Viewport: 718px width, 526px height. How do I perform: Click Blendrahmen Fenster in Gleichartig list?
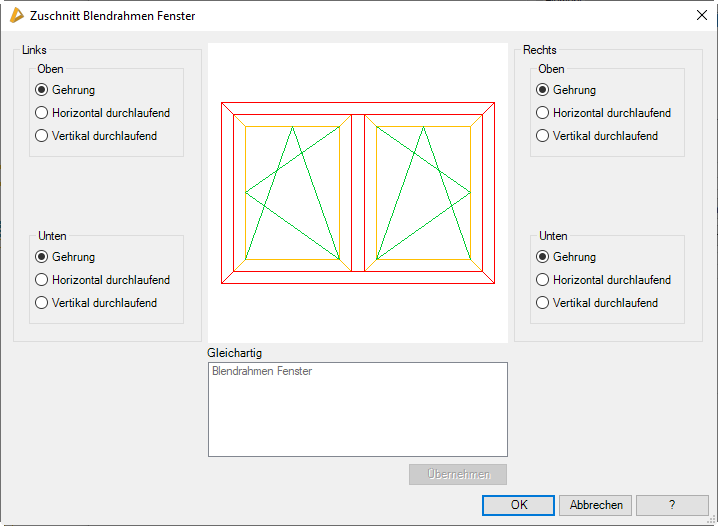point(262,372)
